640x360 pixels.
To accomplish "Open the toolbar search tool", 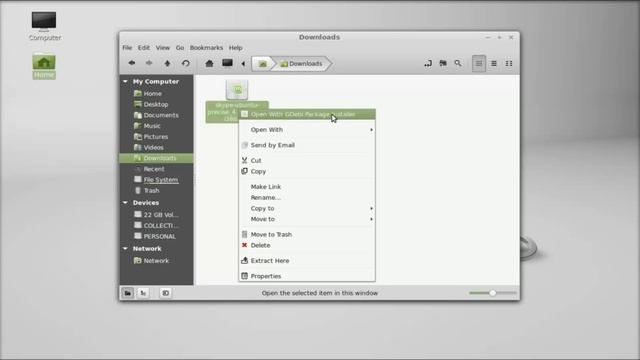I will pos(458,63).
